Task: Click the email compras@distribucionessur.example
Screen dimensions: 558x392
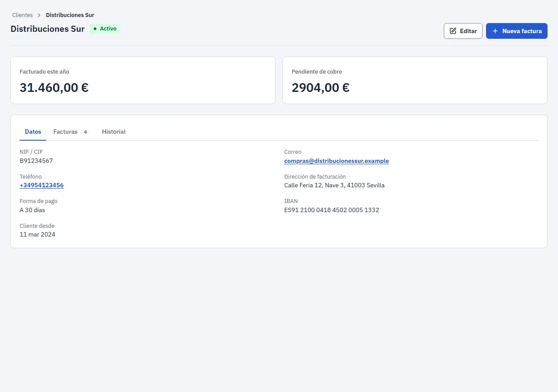Action: click(x=337, y=161)
